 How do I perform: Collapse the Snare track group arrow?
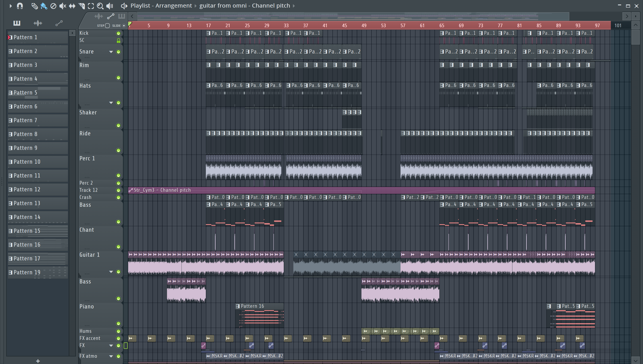(x=111, y=52)
